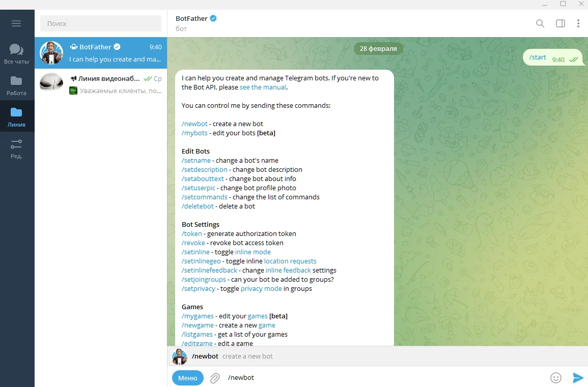Click the see the manual link
This screenshot has height=387, width=588.
[x=263, y=87]
